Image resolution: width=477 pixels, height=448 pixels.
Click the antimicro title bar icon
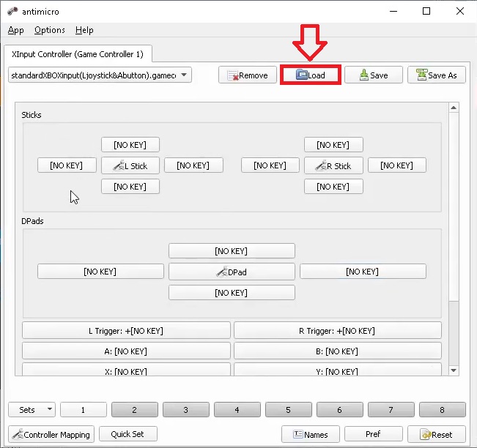tap(12, 11)
